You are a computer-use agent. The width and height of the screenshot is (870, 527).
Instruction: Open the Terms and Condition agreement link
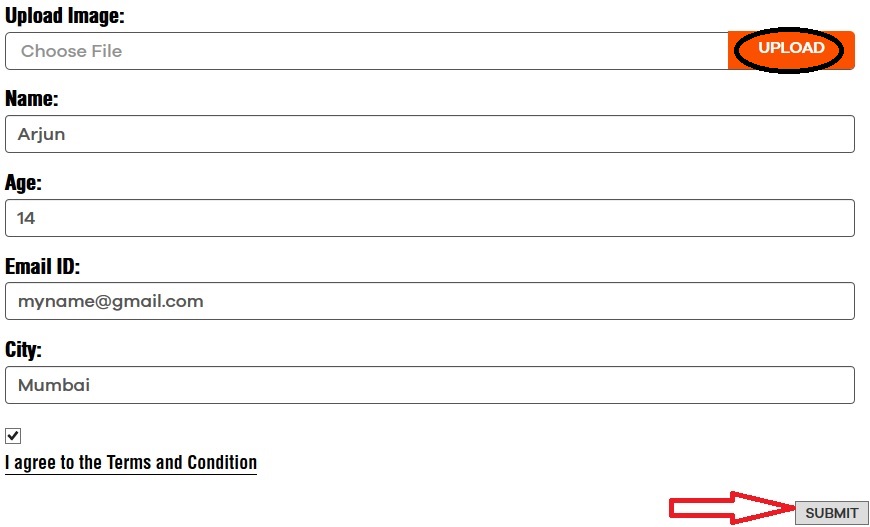tap(131, 463)
